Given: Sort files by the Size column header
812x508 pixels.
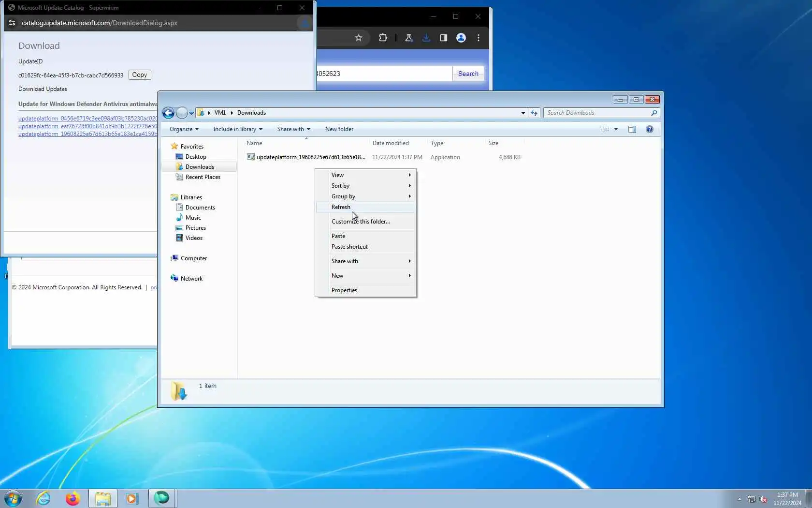Looking at the screenshot, I should (x=505, y=143).
